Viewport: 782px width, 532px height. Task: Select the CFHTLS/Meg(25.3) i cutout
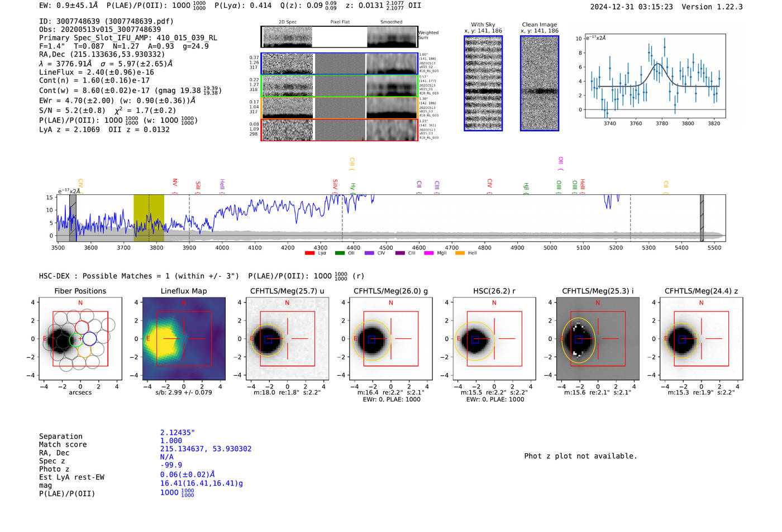tap(598, 338)
